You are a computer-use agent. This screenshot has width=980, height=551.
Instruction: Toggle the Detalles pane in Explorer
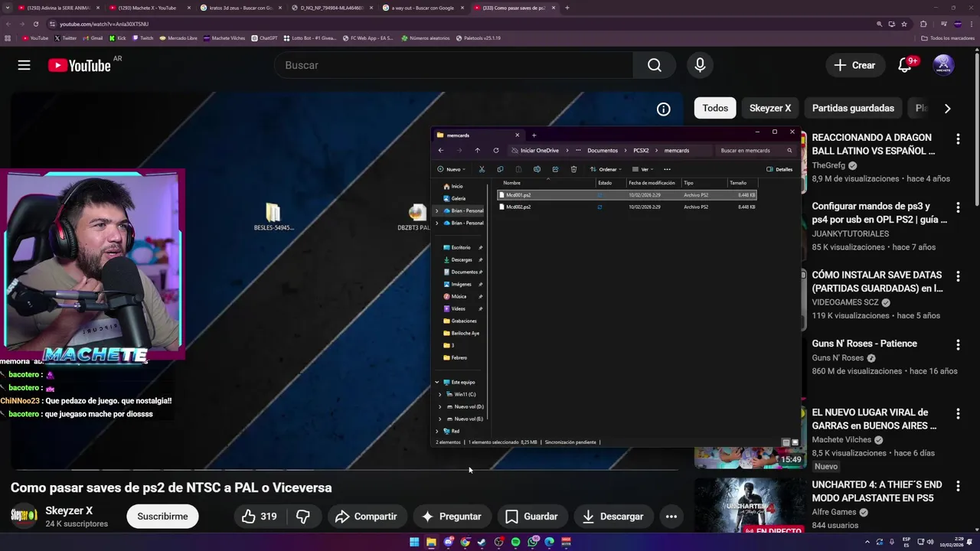779,169
